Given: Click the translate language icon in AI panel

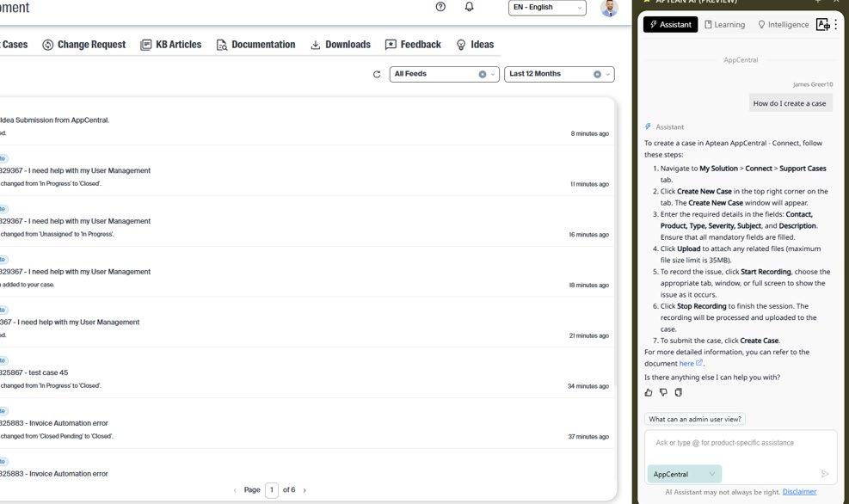Looking at the screenshot, I should click(822, 24).
